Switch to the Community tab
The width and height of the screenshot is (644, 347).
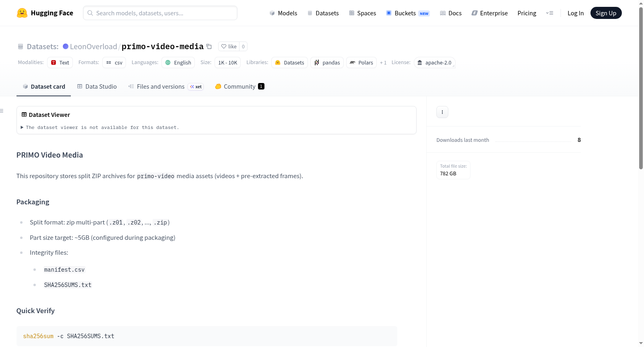(239, 87)
